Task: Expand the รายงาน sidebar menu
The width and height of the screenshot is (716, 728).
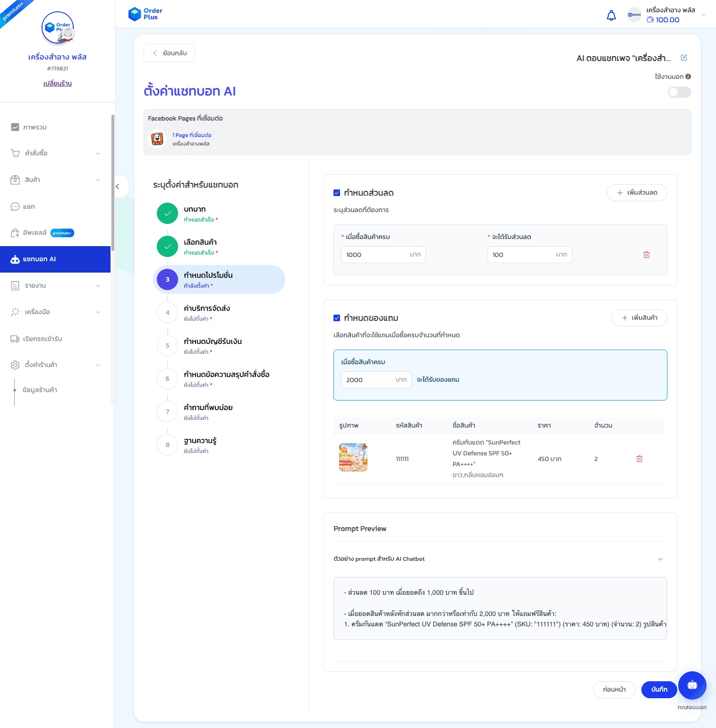Action: click(x=98, y=286)
